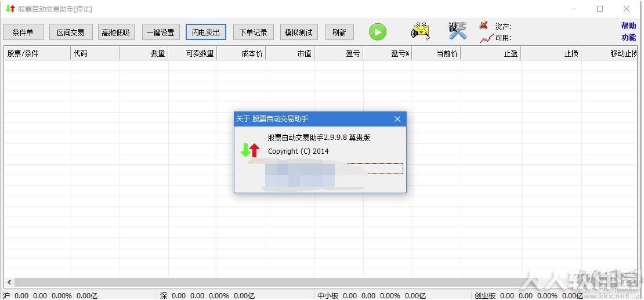Select the 高抛低吸 button
The image size is (644, 300).
(x=116, y=32)
